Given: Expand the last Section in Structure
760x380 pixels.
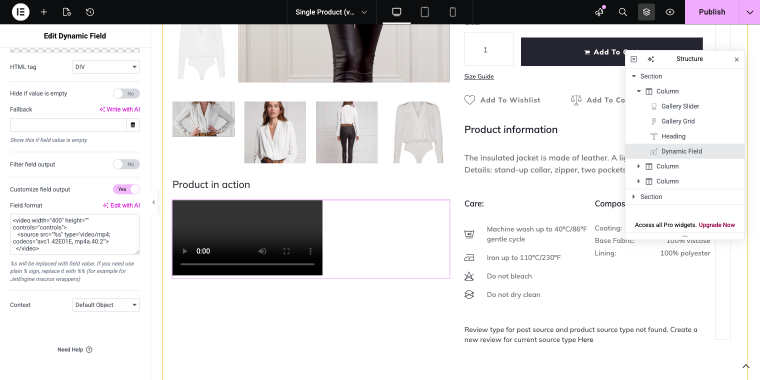Looking at the screenshot, I should pos(633,197).
